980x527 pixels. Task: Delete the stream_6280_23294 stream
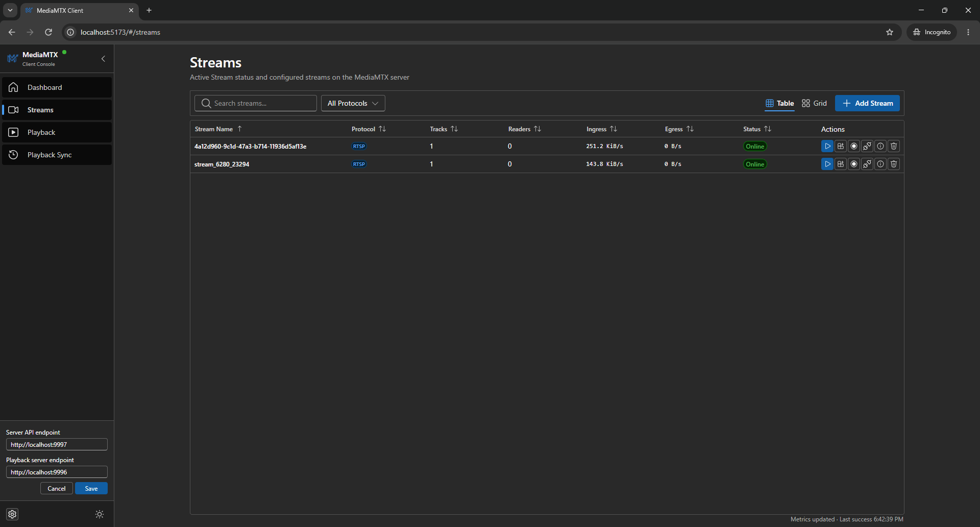[894, 164]
